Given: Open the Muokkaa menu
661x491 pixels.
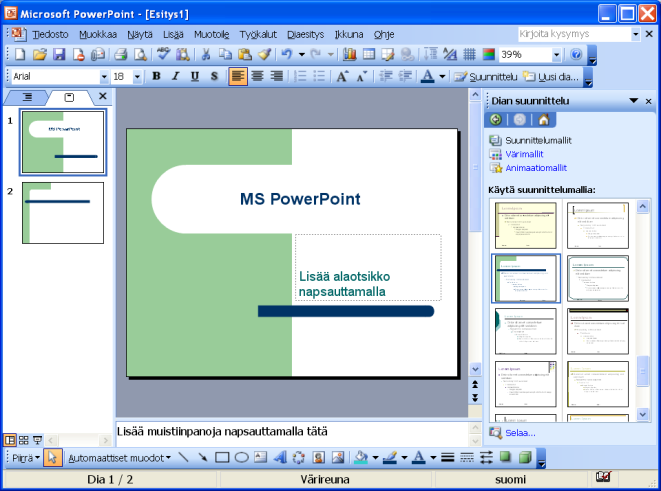Looking at the screenshot, I should [98, 34].
